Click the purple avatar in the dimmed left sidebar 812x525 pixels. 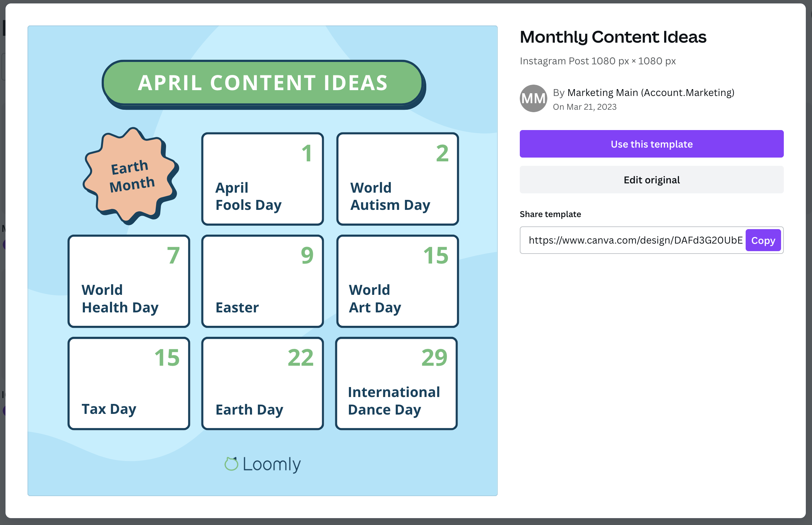[x=3, y=244]
